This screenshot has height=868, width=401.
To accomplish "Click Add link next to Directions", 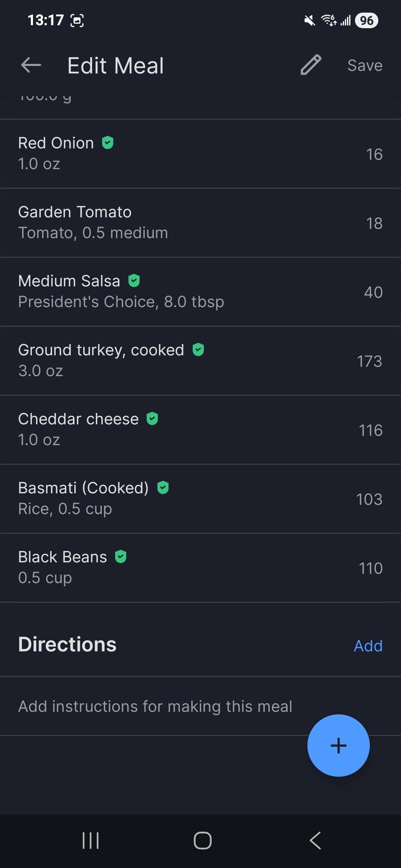I will click(368, 646).
